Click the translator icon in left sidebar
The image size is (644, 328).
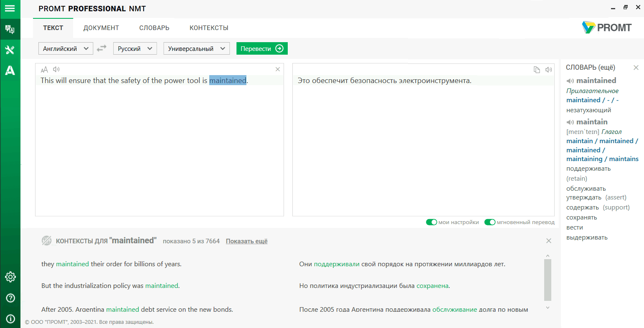coord(10,29)
